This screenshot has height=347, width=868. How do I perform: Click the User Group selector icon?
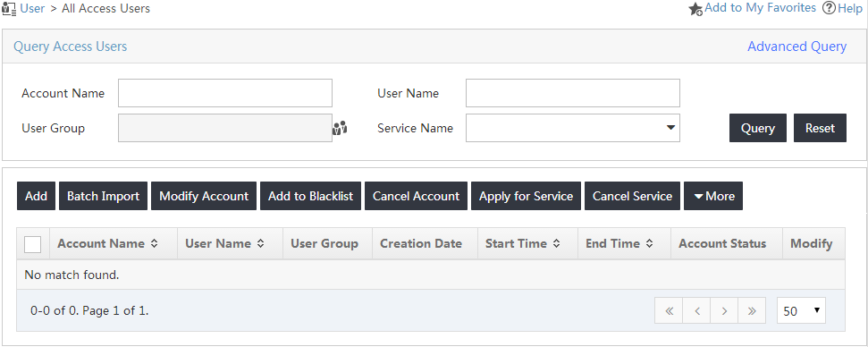click(x=340, y=128)
